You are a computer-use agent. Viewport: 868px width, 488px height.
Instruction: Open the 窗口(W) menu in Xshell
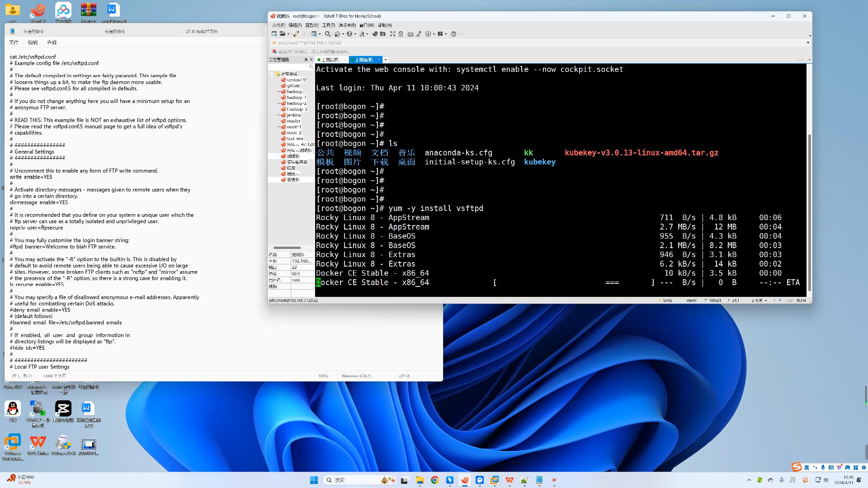[x=367, y=25]
